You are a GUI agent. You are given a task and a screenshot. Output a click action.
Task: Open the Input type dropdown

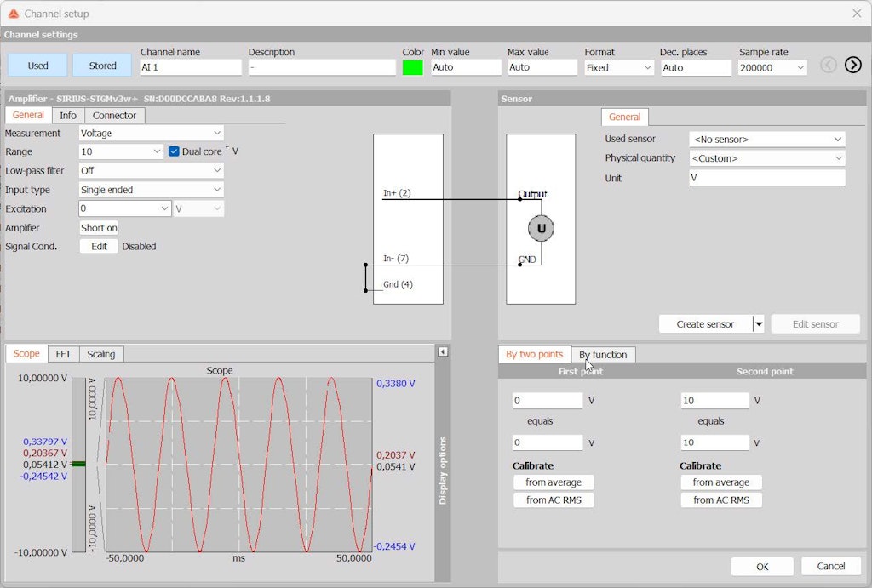point(152,190)
